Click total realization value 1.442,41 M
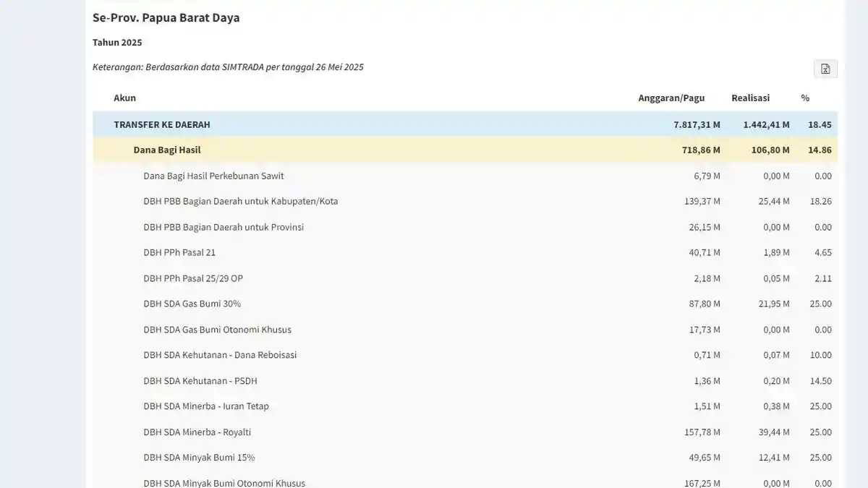The height and width of the screenshot is (488, 868). pos(766,124)
